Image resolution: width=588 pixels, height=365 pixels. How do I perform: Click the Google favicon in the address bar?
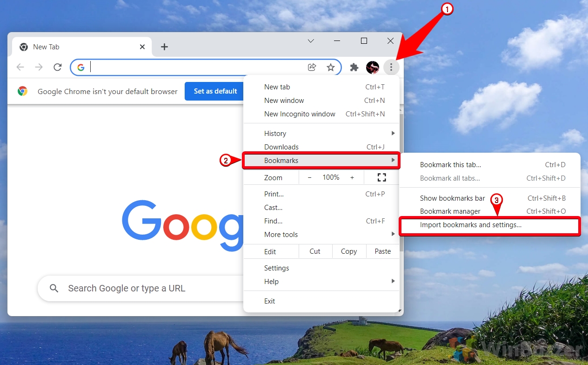pyautogui.click(x=81, y=67)
